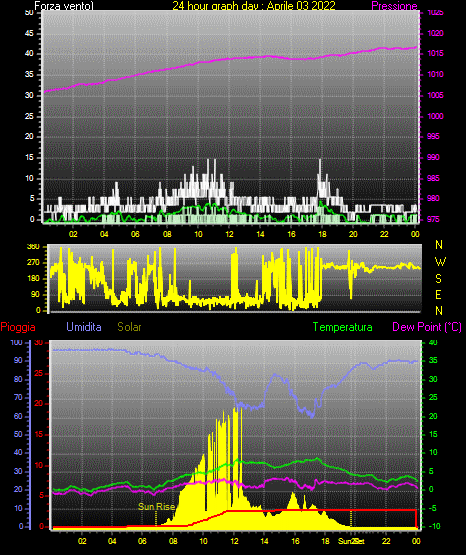Click the red 'Pioggia' legend label
Screen dimensions: 466x555
point(18,327)
